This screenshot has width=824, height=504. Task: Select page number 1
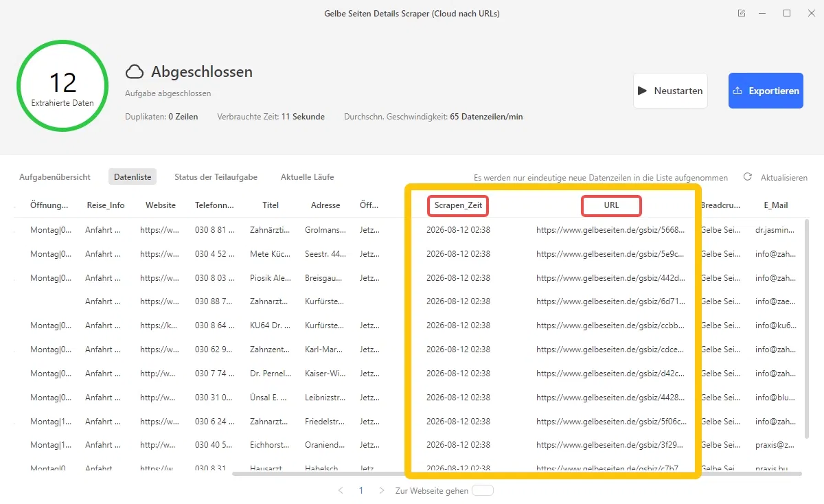361,491
